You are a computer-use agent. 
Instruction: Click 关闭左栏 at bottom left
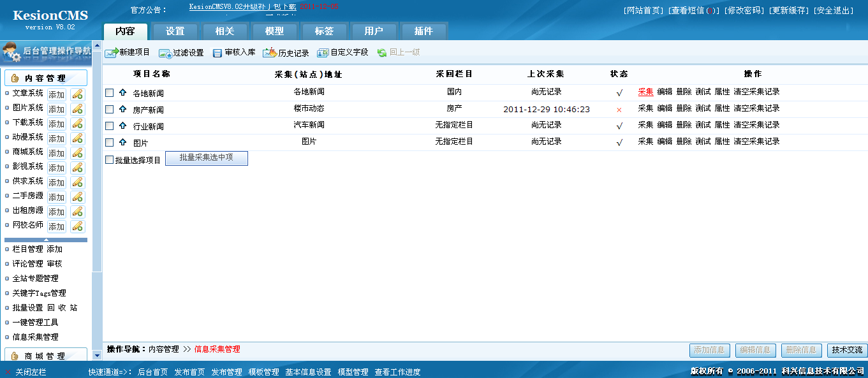click(x=31, y=372)
